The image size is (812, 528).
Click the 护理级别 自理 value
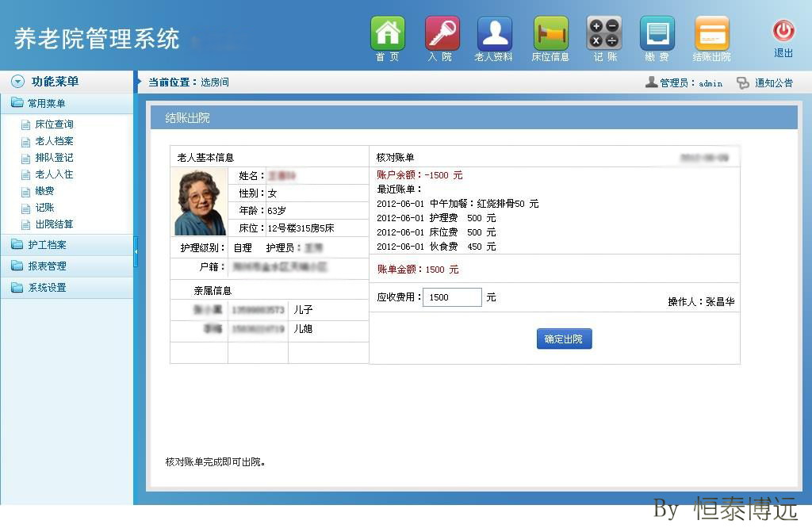243,248
